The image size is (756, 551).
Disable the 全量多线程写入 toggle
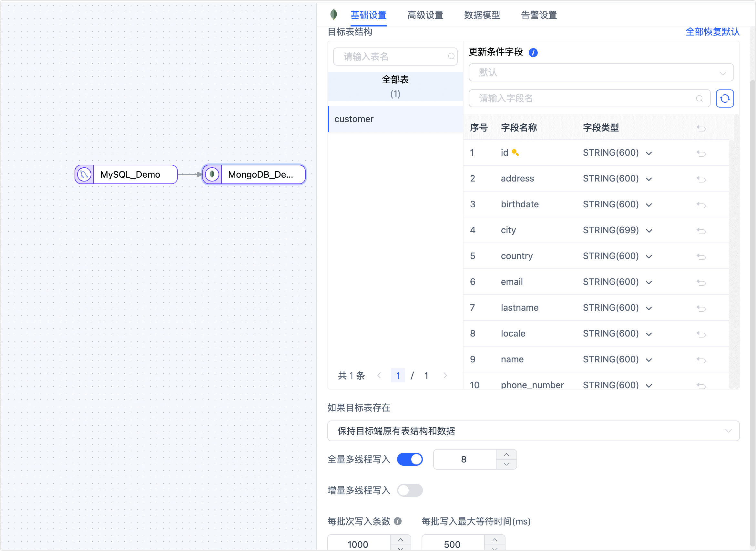click(x=410, y=459)
